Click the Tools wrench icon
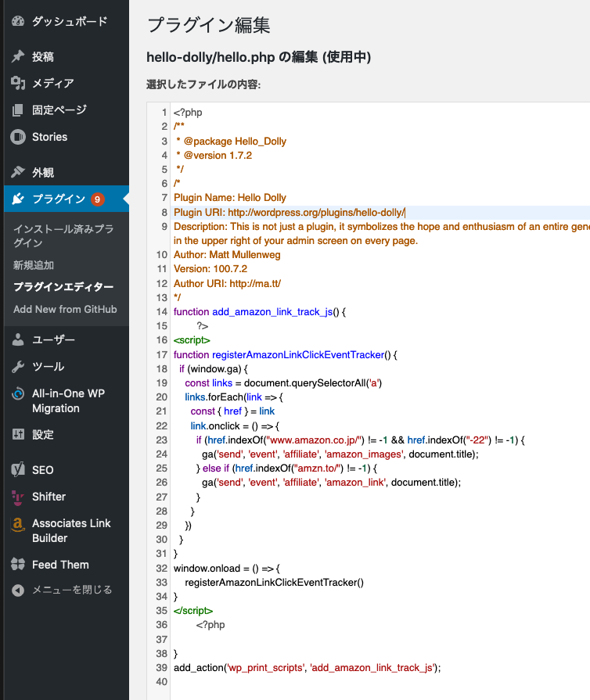This screenshot has width=590, height=700. click(x=18, y=367)
